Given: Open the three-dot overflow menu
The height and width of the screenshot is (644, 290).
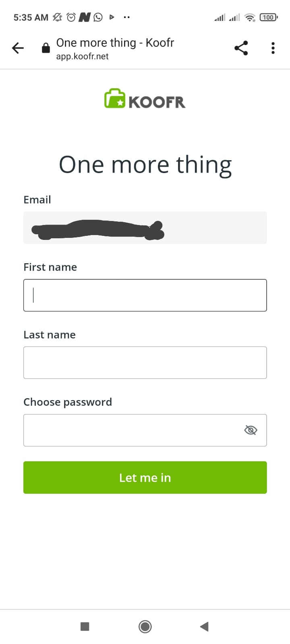Looking at the screenshot, I should tap(273, 48).
